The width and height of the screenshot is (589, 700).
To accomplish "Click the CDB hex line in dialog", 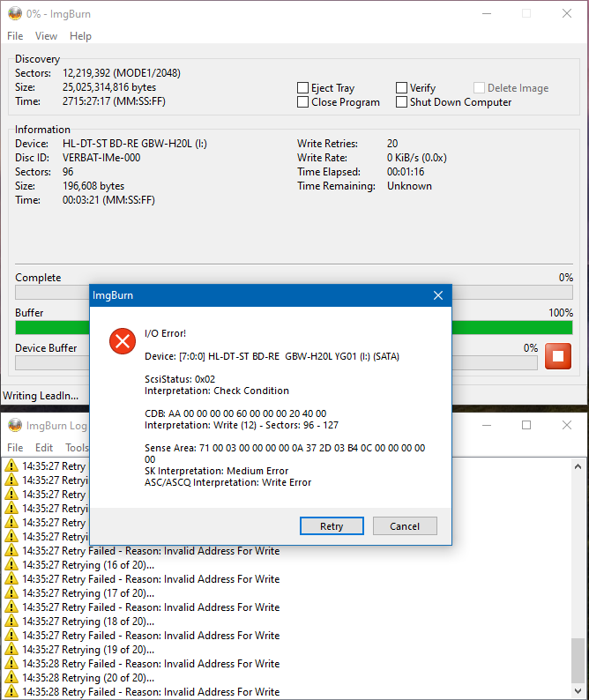I will pyautogui.click(x=235, y=413).
